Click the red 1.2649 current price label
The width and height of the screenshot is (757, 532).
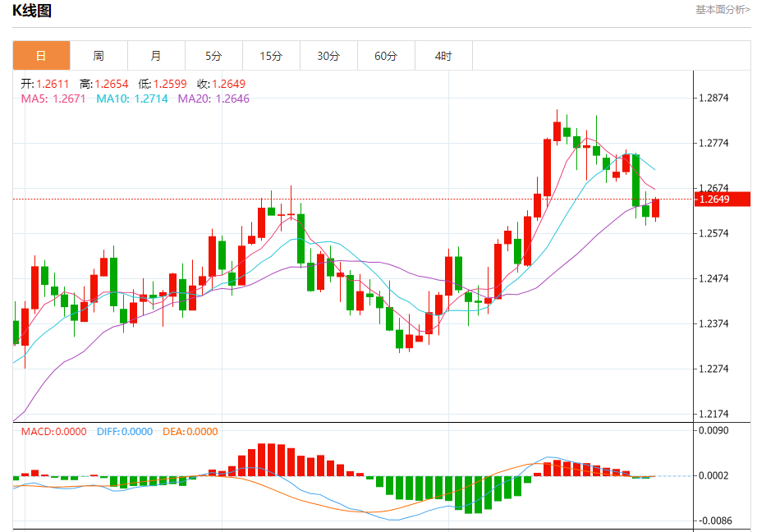tap(723, 199)
